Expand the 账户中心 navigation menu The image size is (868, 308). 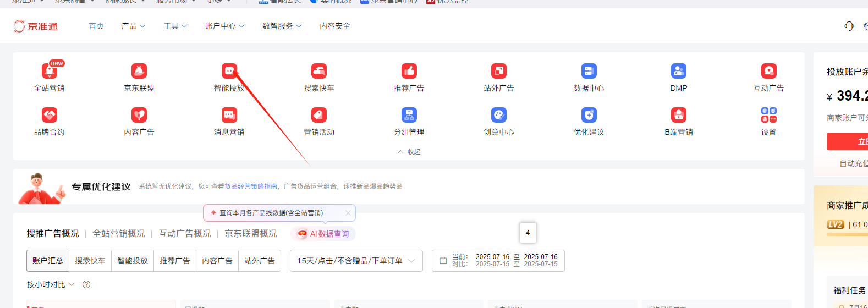click(x=224, y=26)
